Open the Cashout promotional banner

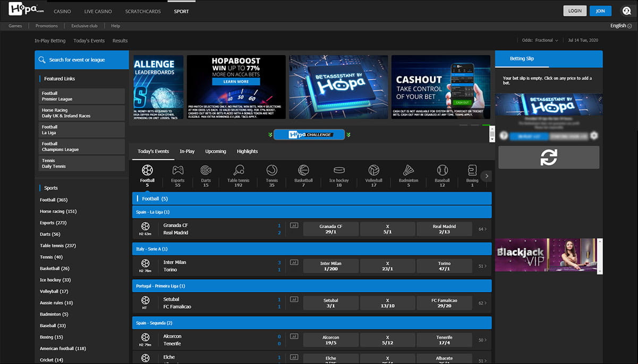[x=441, y=86]
